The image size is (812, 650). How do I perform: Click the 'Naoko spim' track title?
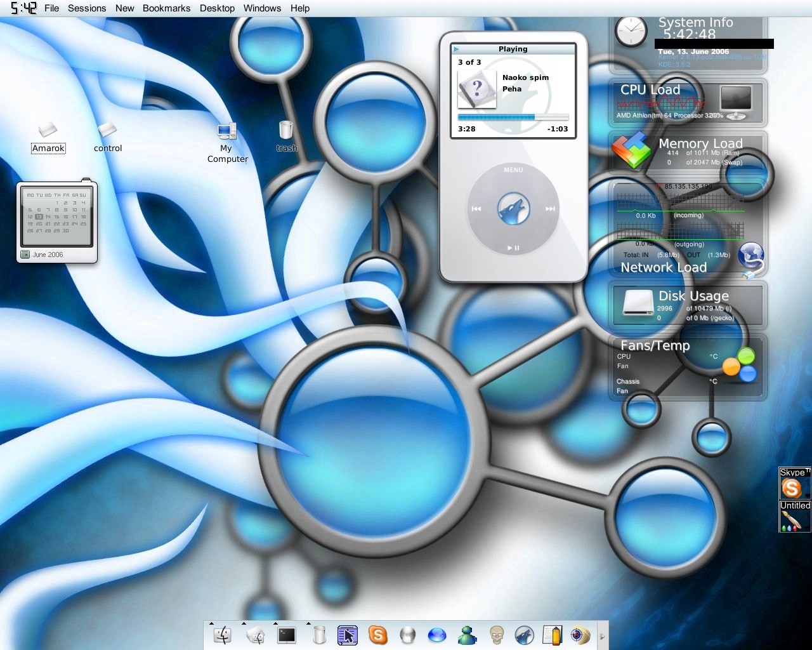point(525,77)
